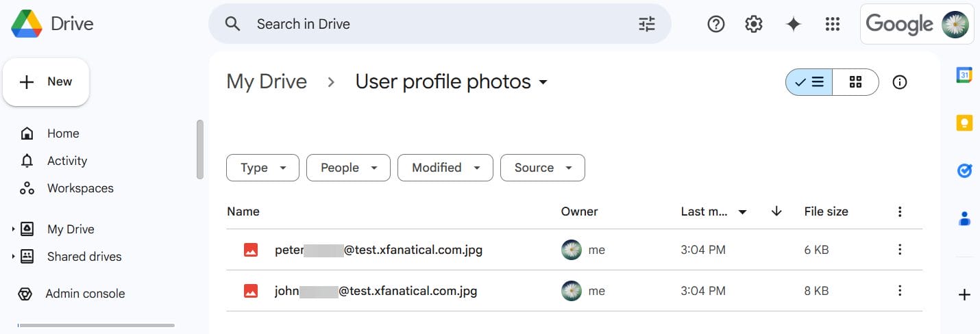Click owner avatar in the peter row
Image resolution: width=980 pixels, height=334 pixels.
572,250
